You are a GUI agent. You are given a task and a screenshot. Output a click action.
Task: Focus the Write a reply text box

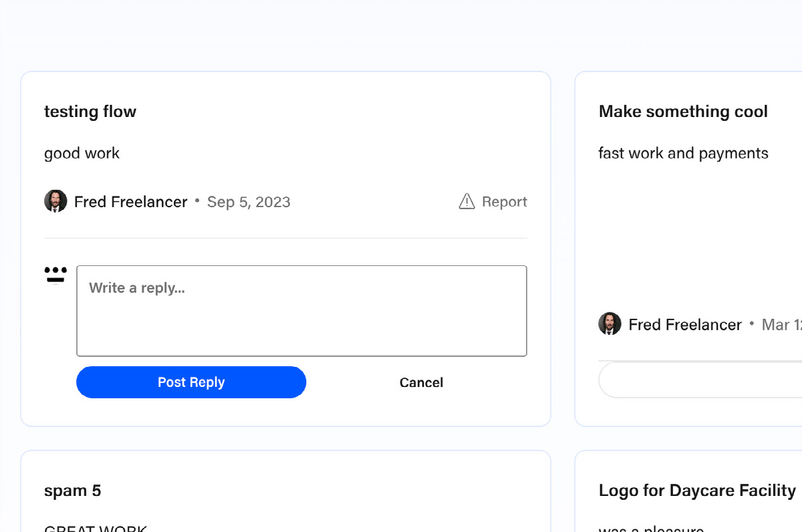[301, 311]
